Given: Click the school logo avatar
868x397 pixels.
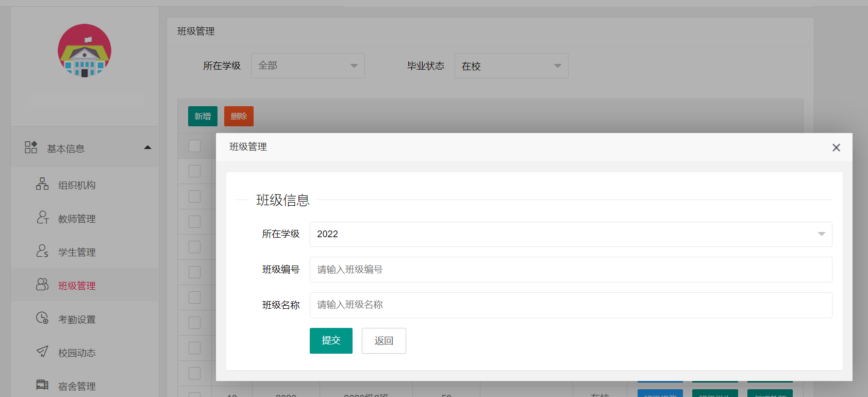Looking at the screenshot, I should [x=85, y=51].
